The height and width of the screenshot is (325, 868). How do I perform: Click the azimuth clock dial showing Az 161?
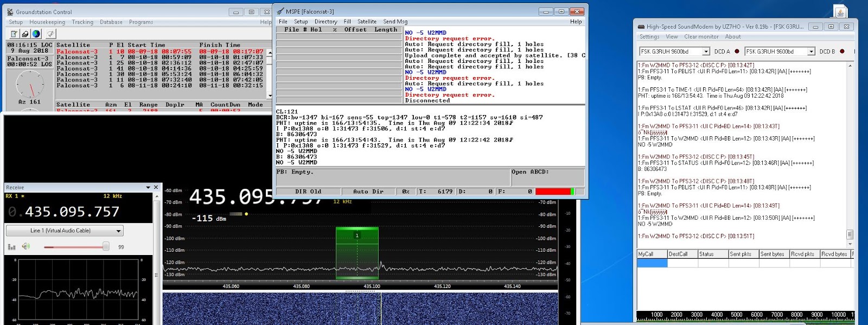tap(29, 84)
